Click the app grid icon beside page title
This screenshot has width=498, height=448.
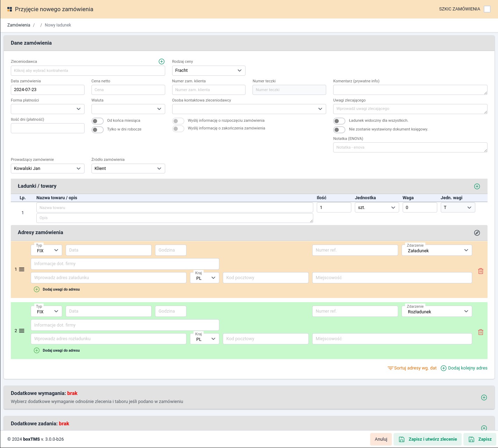pyautogui.click(x=10, y=9)
